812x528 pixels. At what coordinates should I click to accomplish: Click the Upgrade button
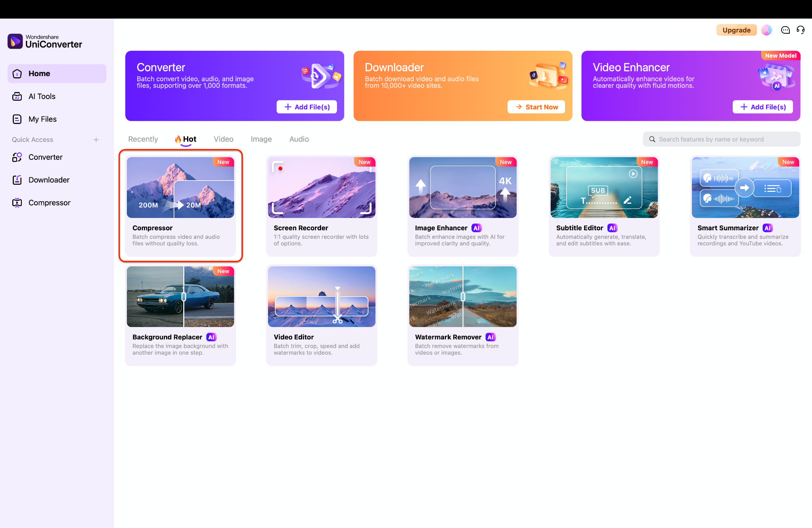point(736,30)
